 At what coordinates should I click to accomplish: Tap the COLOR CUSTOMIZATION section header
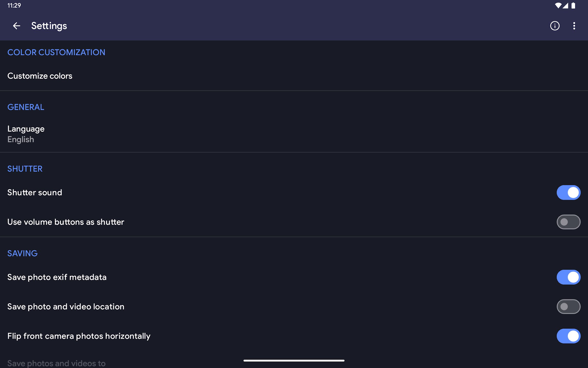(x=56, y=52)
